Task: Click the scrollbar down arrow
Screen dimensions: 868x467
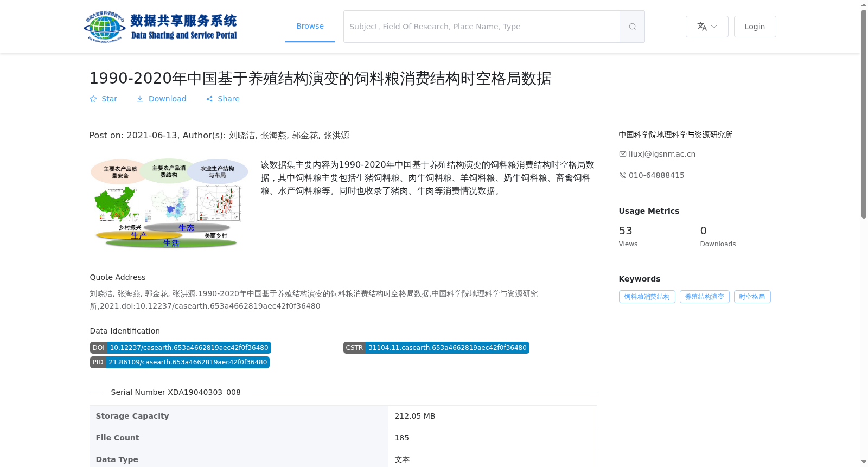Action: tap(864, 462)
